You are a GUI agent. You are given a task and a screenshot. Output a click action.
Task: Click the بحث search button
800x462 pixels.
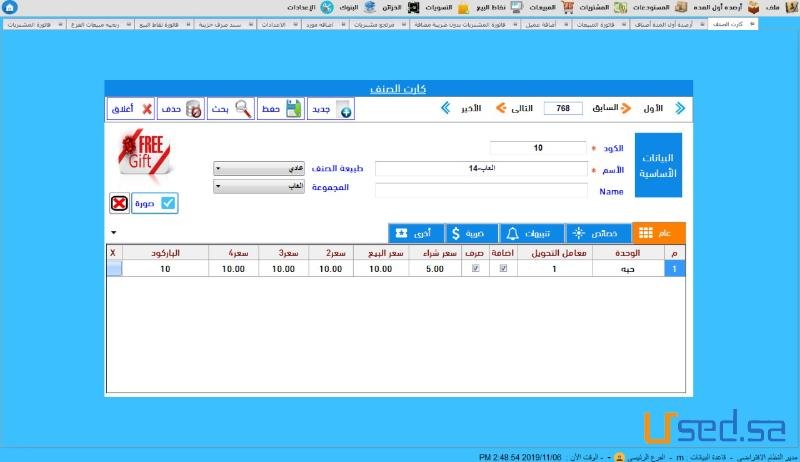click(x=231, y=109)
